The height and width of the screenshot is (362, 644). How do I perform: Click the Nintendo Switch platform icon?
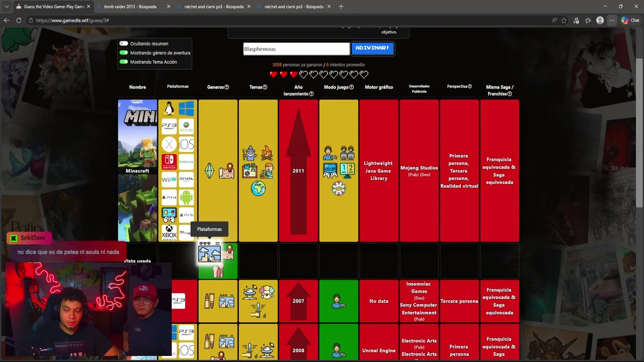[169, 162]
